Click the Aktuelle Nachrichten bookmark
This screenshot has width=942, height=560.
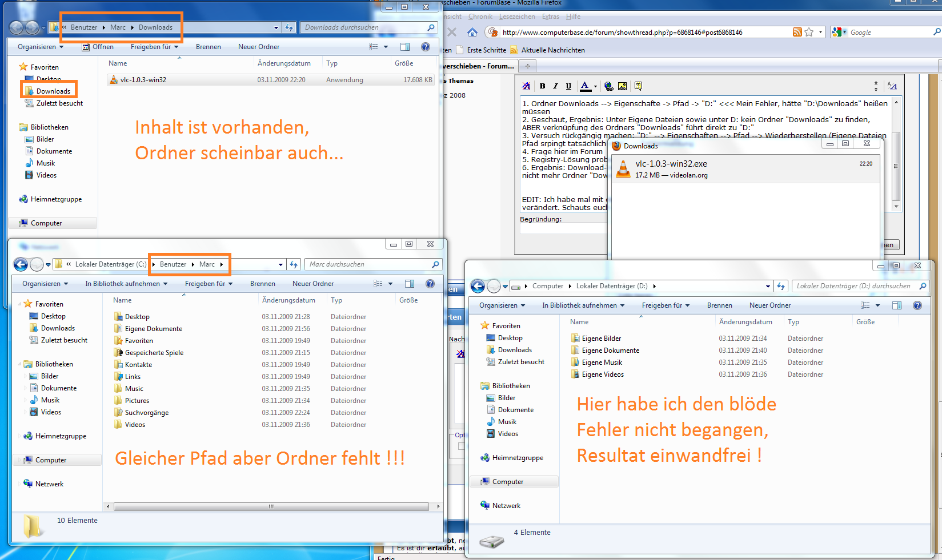[547, 50]
